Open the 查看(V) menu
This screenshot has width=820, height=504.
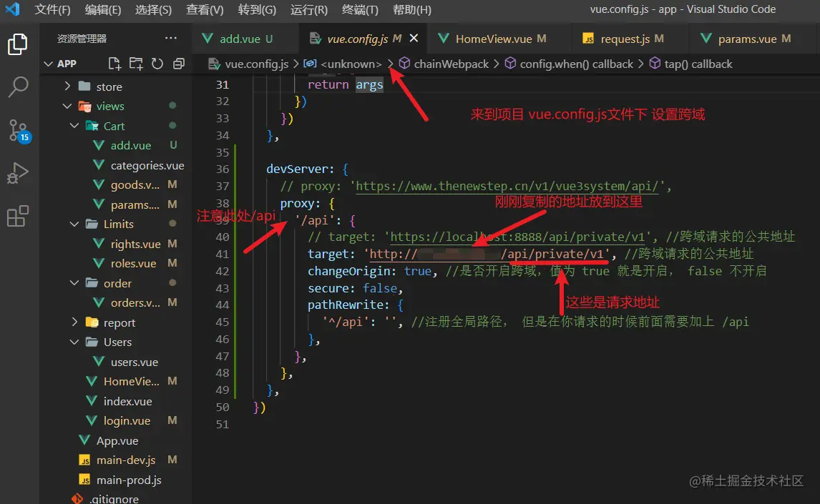click(x=205, y=10)
